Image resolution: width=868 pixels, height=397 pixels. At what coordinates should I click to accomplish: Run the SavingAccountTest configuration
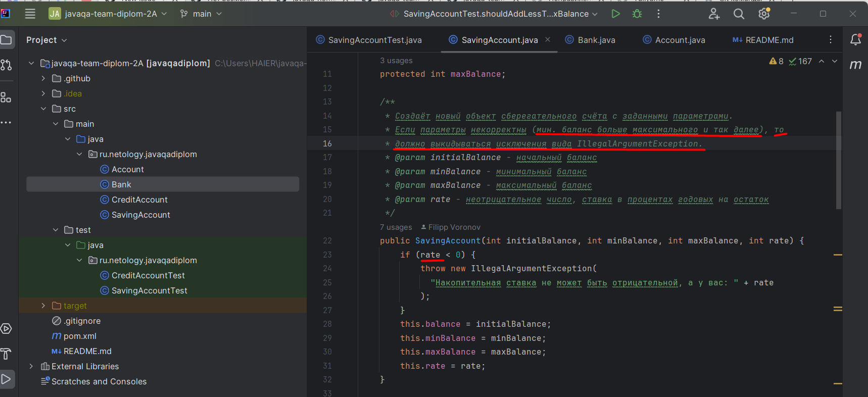pos(615,14)
